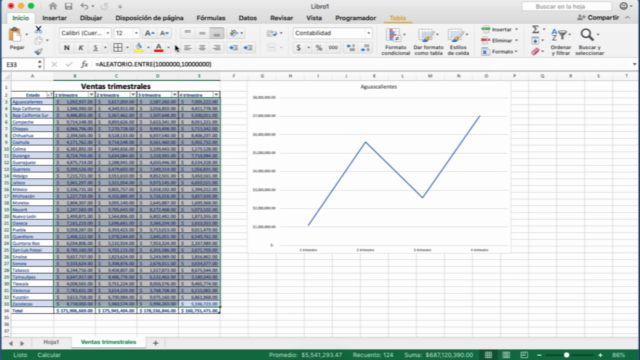
Task: Toggle underline with the S button
Action: [95, 48]
